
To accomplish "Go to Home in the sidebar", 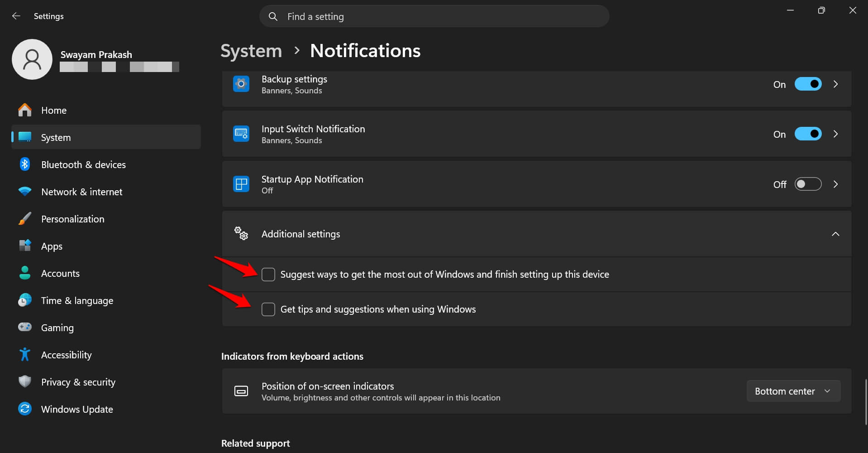I will (106, 110).
